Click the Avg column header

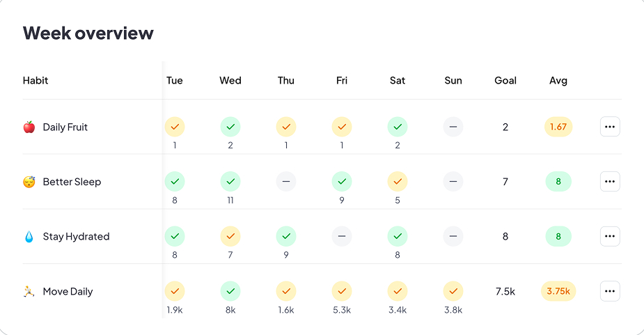pyautogui.click(x=558, y=81)
